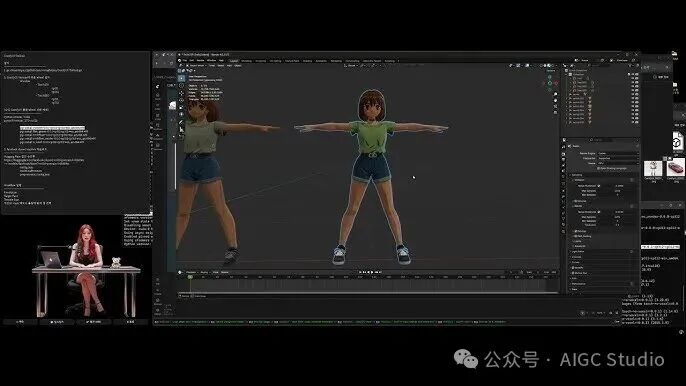The image size is (686, 386).
Task: Switch to the Scripting workspace tab
Action: click(x=389, y=61)
